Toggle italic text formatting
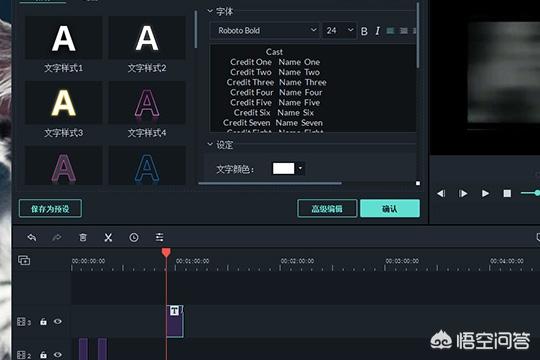Image resolution: width=540 pixels, height=360 pixels. (378, 31)
